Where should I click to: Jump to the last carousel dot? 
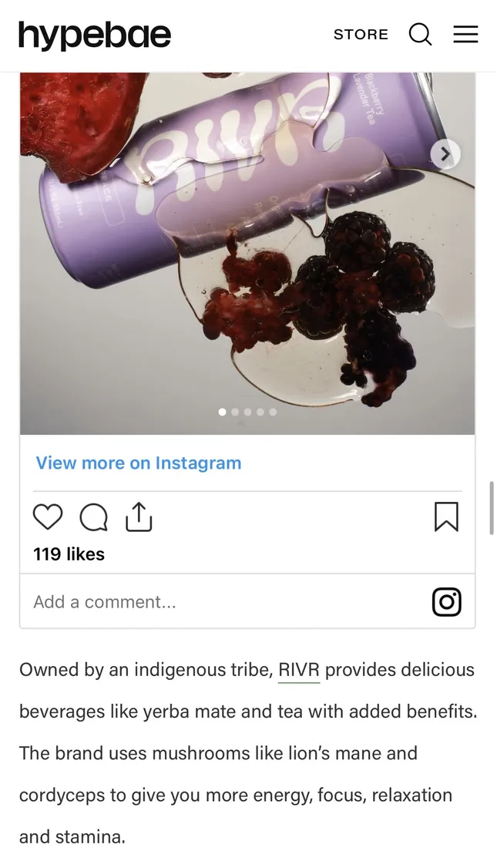pos(273,412)
